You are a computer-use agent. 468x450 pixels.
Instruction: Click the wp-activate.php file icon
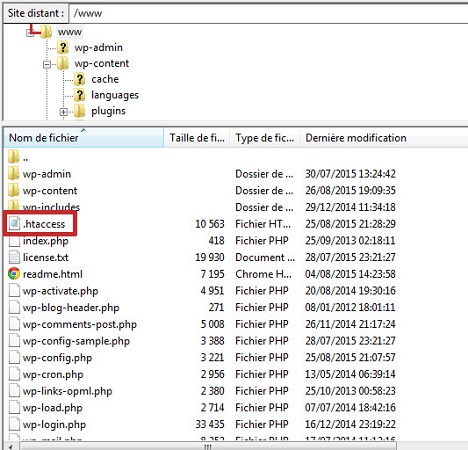(x=14, y=290)
